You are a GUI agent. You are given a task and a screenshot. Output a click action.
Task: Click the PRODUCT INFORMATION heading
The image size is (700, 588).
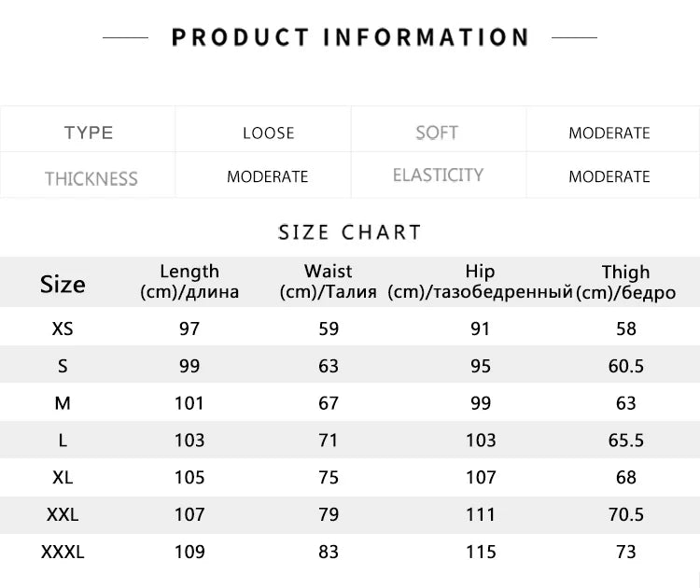coord(350,37)
